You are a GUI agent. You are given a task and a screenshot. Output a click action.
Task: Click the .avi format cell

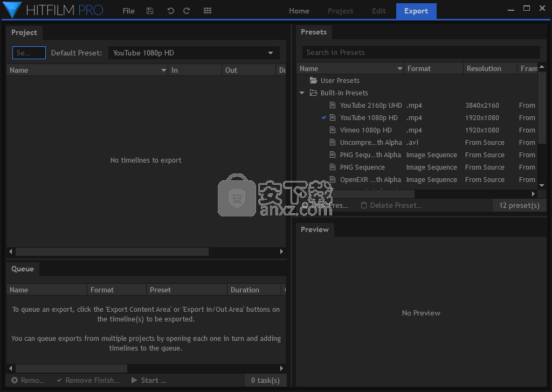pyautogui.click(x=412, y=142)
